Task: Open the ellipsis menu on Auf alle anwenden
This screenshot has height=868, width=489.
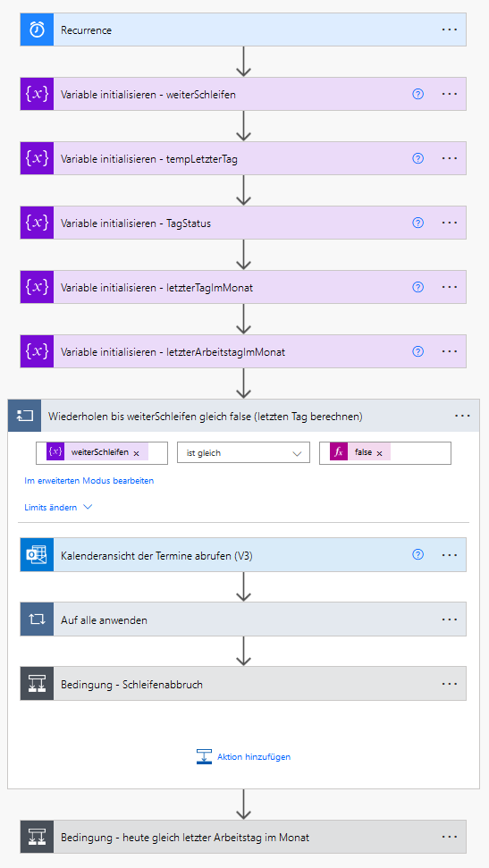Action: click(450, 619)
